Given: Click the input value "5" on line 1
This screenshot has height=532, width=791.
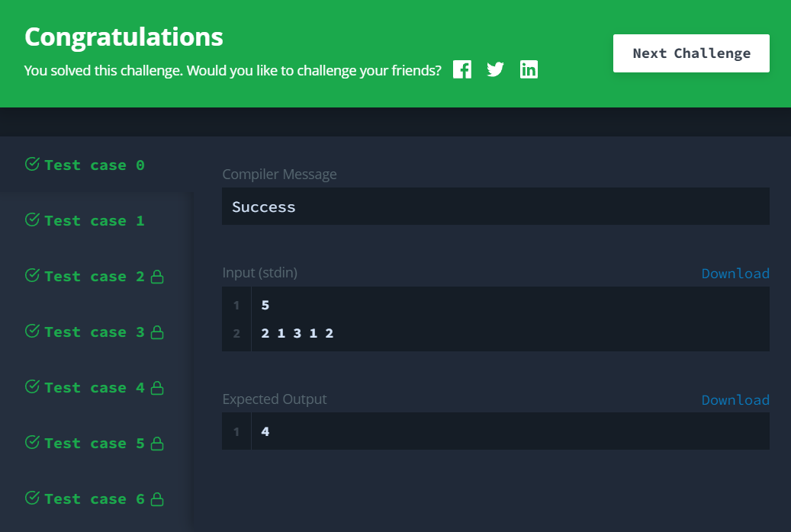Looking at the screenshot, I should pyautogui.click(x=265, y=305).
